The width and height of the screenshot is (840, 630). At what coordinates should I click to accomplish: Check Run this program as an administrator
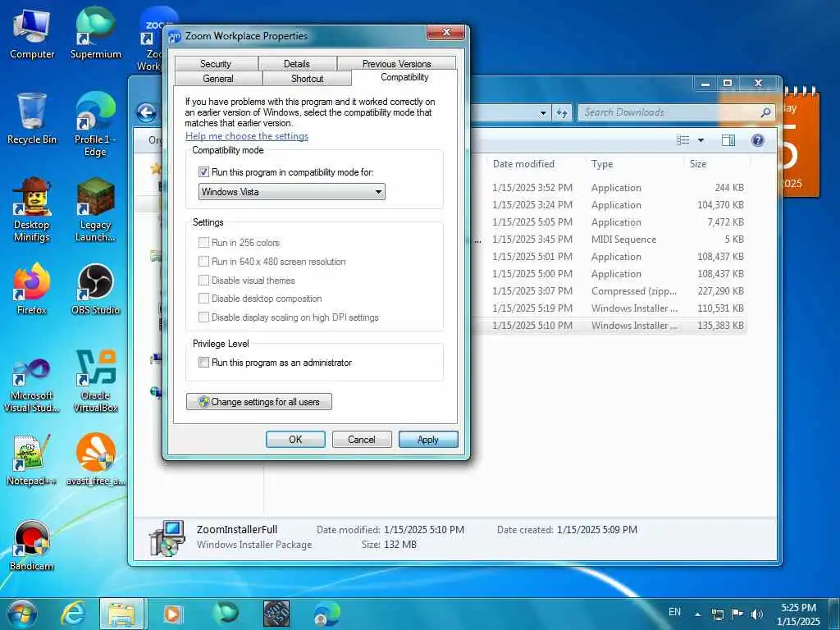(203, 363)
